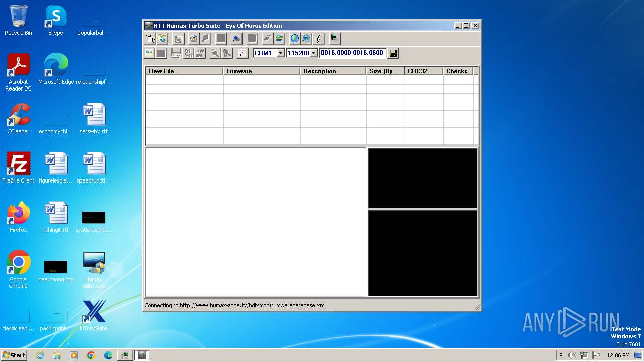
Task: Click the exit door toolbar icon
Action: 335,38
